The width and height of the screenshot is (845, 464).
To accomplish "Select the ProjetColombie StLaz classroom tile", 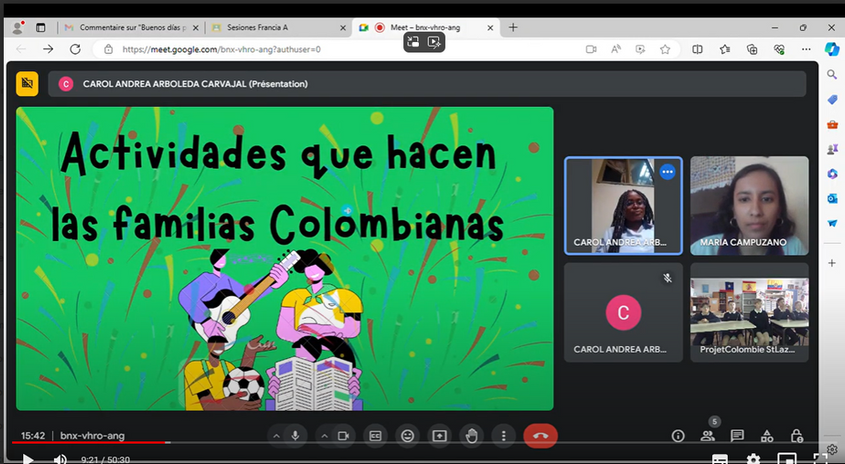I will tap(749, 312).
